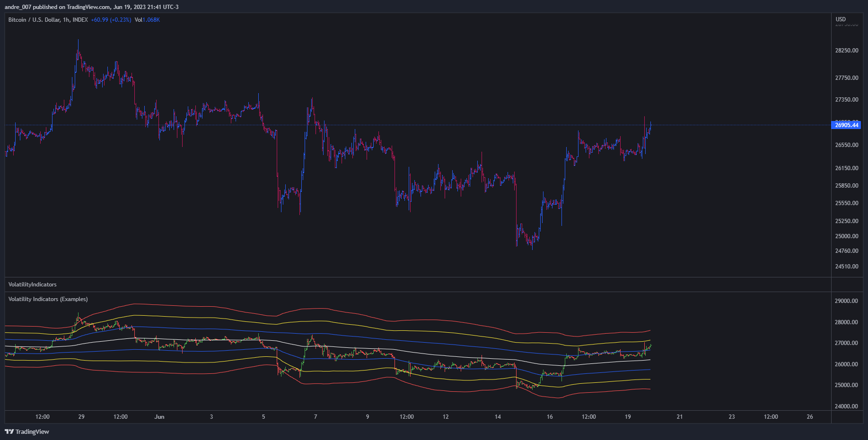
Task: Click the 21 date label on time axis
Action: coord(680,417)
